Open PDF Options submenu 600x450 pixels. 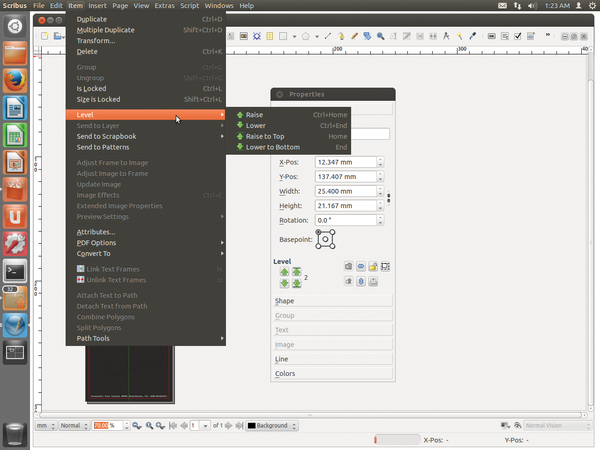(x=146, y=243)
